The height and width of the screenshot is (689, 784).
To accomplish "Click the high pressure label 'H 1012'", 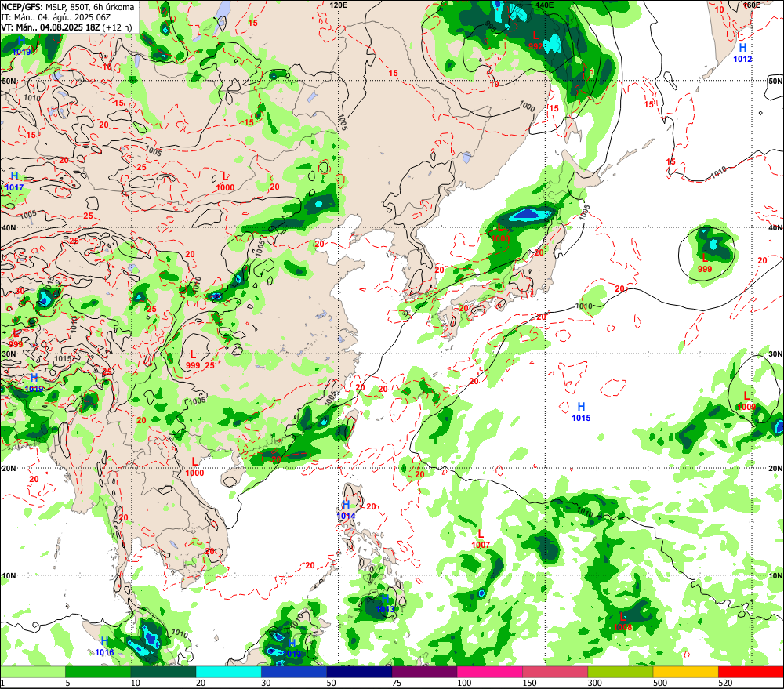I will coord(742,53).
